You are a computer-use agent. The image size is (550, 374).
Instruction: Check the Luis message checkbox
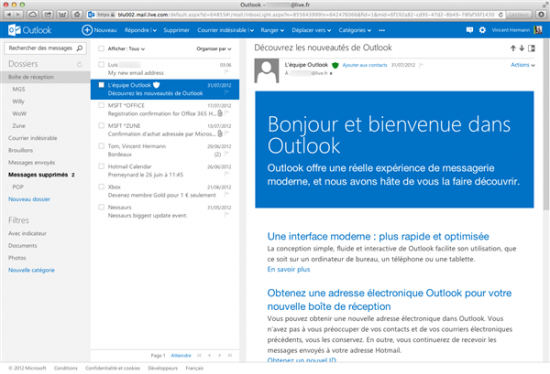pyautogui.click(x=101, y=65)
